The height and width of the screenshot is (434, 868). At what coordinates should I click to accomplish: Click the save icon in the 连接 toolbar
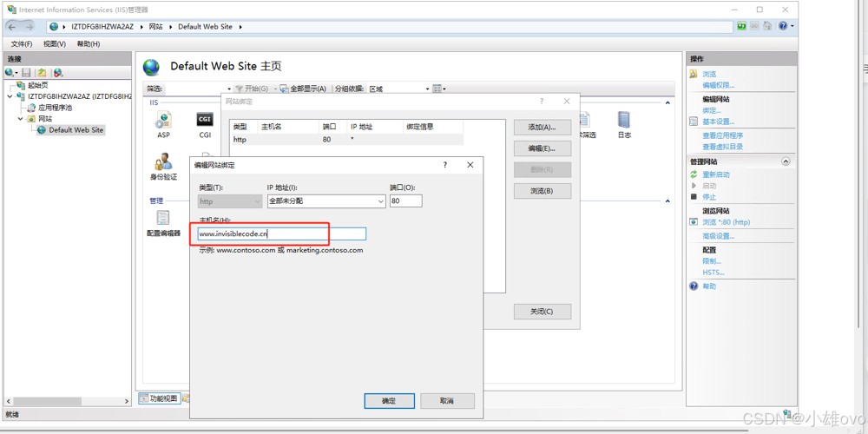tap(27, 73)
